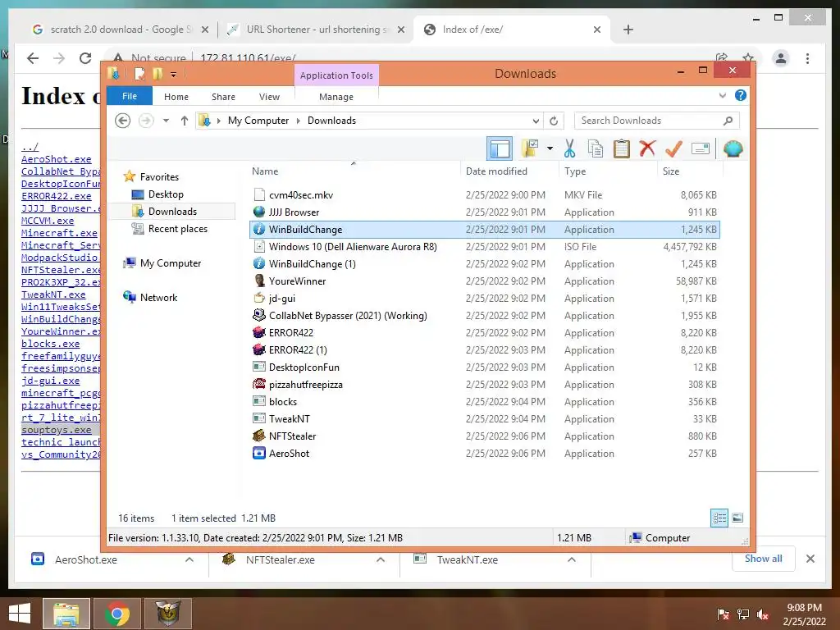Click the Classic Shell settings icon

point(733,148)
